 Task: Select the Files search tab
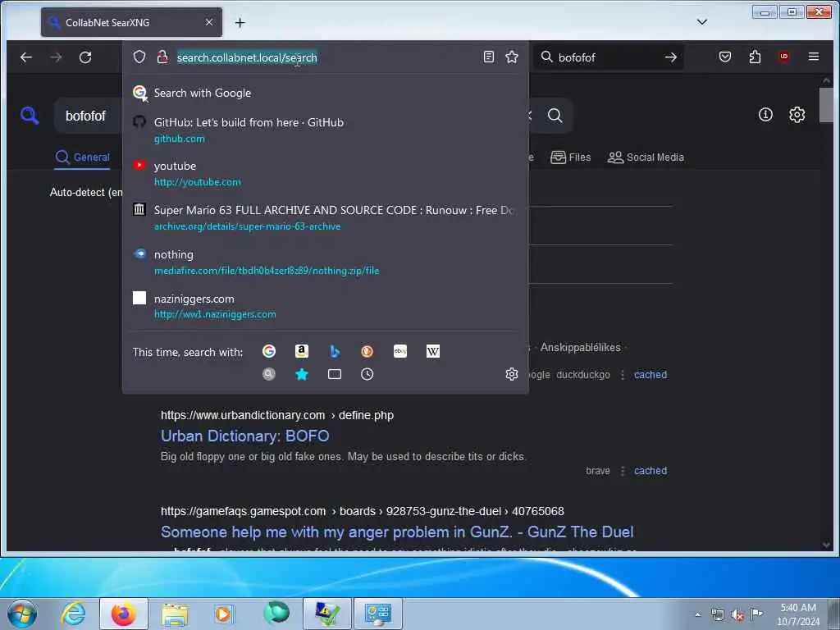[571, 157]
